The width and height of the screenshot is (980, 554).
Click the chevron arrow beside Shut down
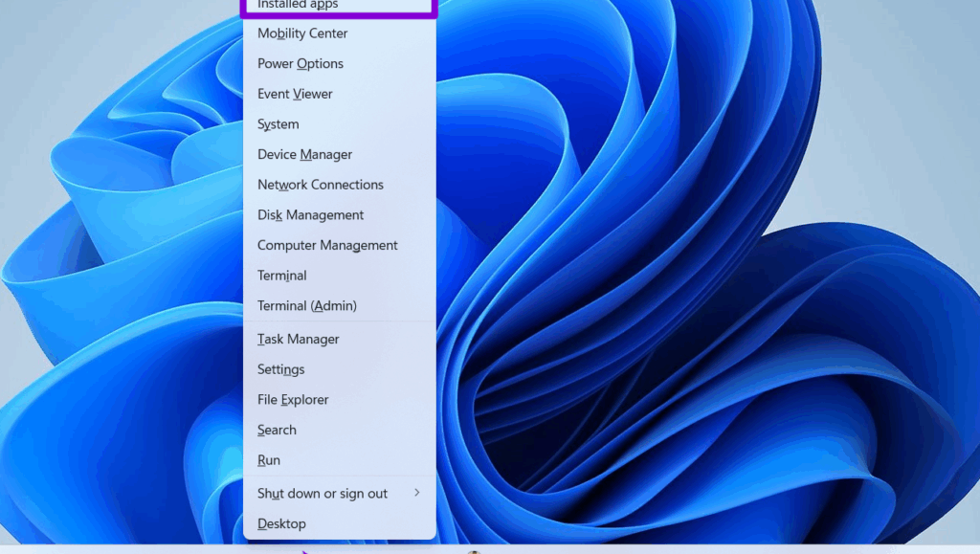(x=417, y=493)
